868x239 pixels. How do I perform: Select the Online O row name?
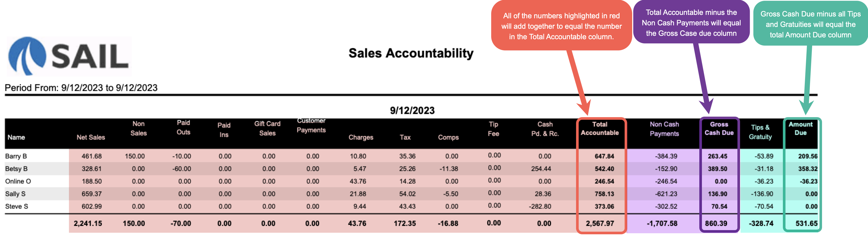[x=18, y=181]
